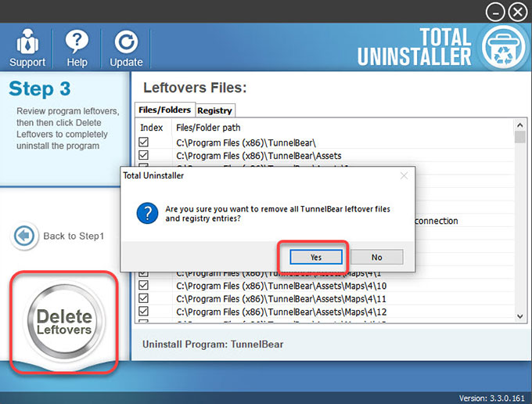Click the leftovers list scrollbar thumb

pyautogui.click(x=519, y=137)
